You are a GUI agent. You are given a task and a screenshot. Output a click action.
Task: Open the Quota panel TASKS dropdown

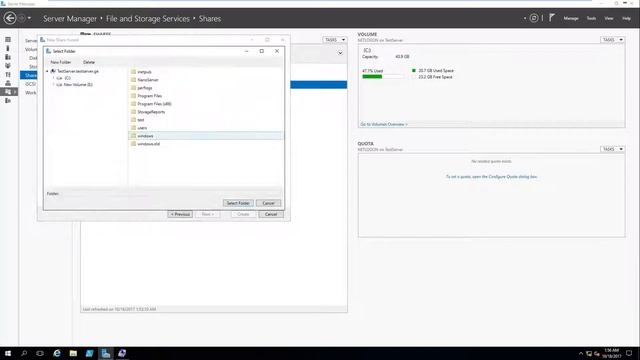click(x=612, y=149)
